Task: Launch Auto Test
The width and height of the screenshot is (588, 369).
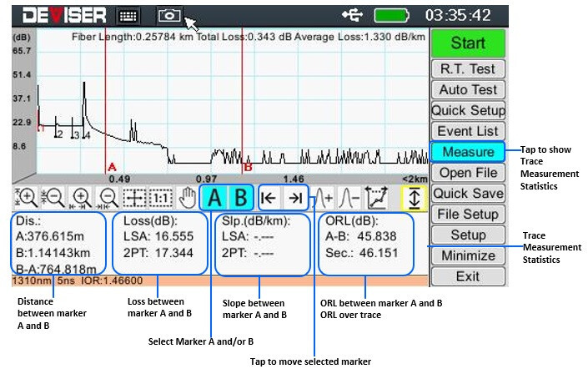Action: click(468, 89)
